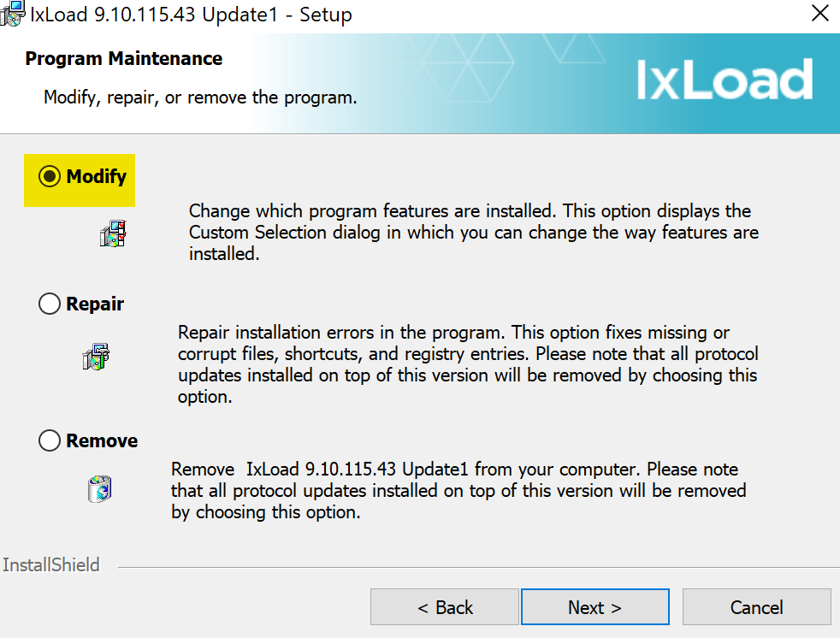Click the IxLoad Setup window title text

pyautogui.click(x=192, y=15)
